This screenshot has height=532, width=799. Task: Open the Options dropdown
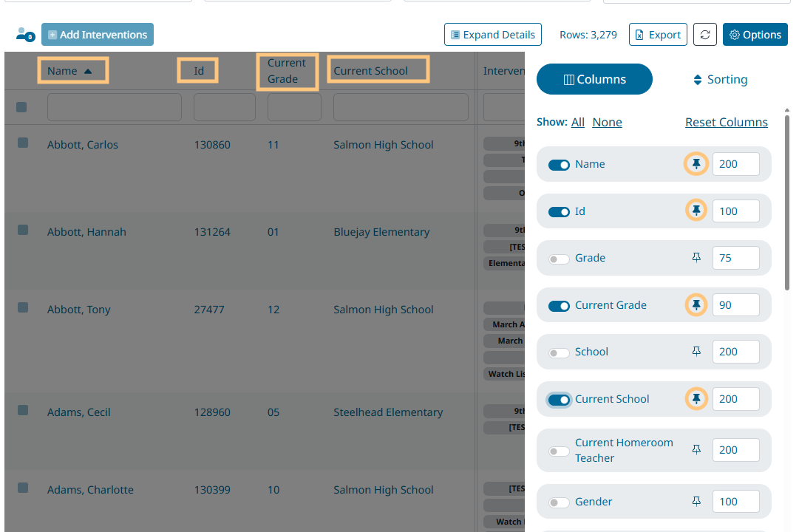(755, 35)
